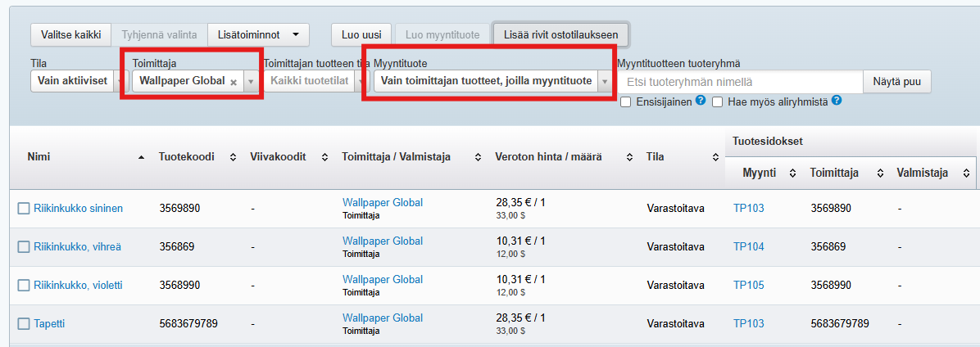Image resolution: width=980 pixels, height=347 pixels.
Task: Click the product group search field
Action: [740, 82]
